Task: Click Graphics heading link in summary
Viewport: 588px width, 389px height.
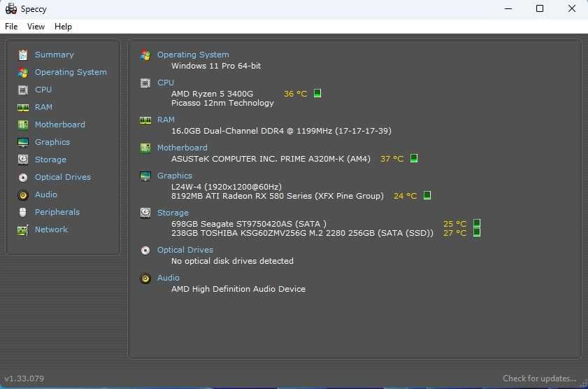Action: 175,176
